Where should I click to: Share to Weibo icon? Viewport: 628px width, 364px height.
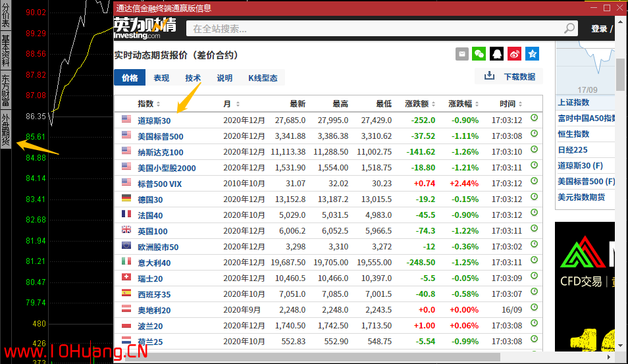[x=514, y=54]
